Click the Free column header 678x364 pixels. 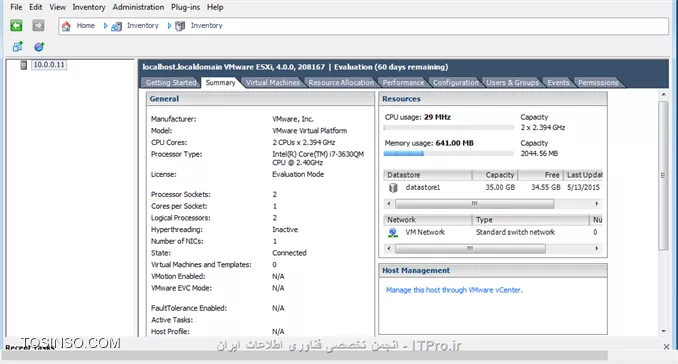point(541,175)
